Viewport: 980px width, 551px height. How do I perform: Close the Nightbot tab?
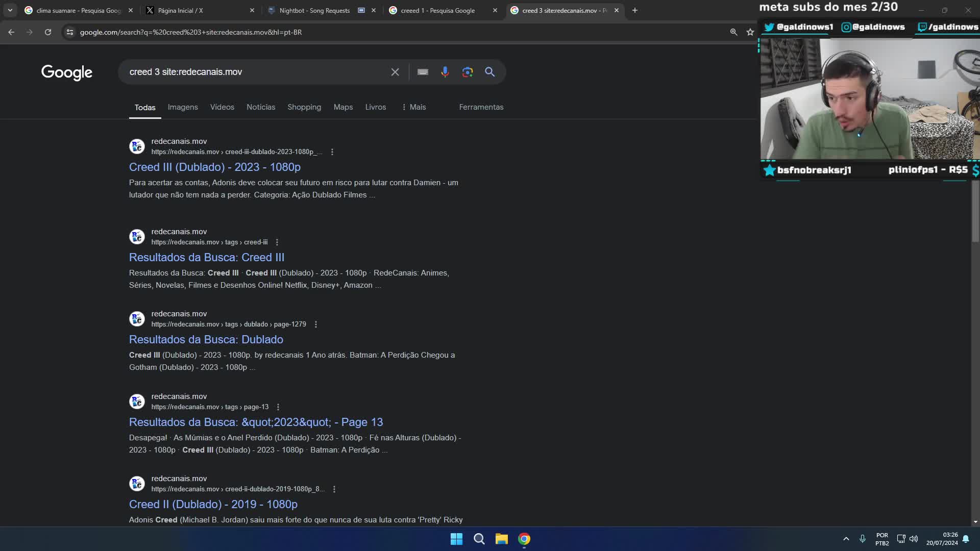(374, 10)
